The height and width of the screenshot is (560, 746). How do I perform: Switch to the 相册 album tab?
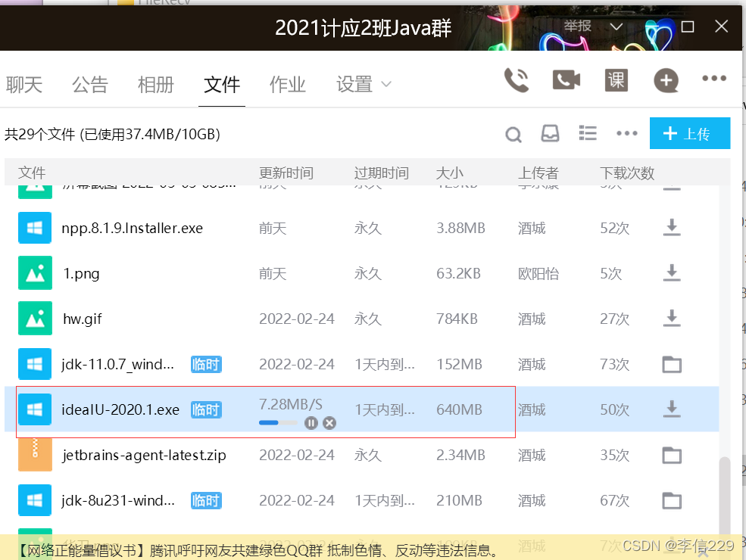[155, 85]
